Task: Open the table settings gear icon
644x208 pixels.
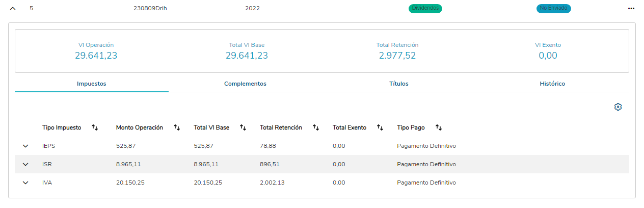Action: (618, 107)
